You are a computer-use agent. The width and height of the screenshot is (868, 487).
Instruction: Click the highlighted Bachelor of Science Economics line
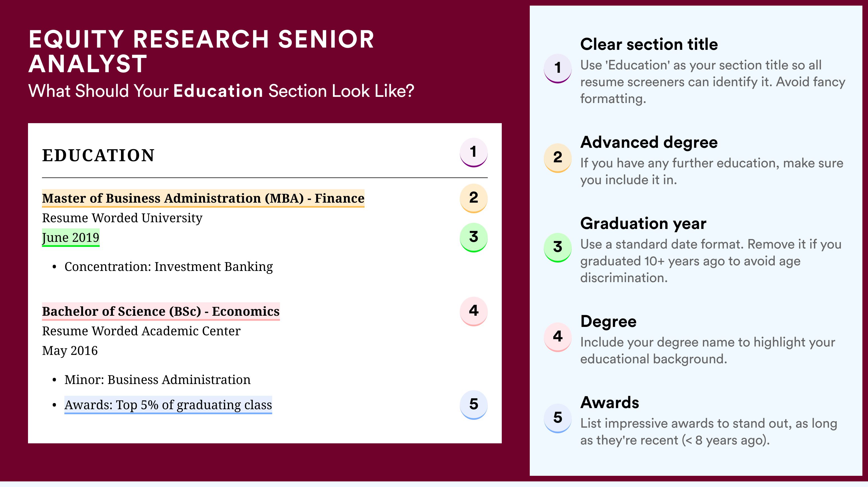161,311
